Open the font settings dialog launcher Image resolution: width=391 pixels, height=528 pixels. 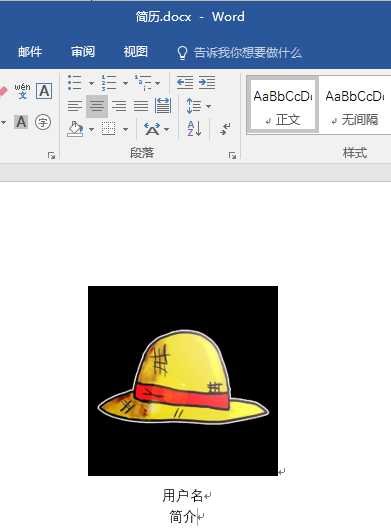point(51,155)
